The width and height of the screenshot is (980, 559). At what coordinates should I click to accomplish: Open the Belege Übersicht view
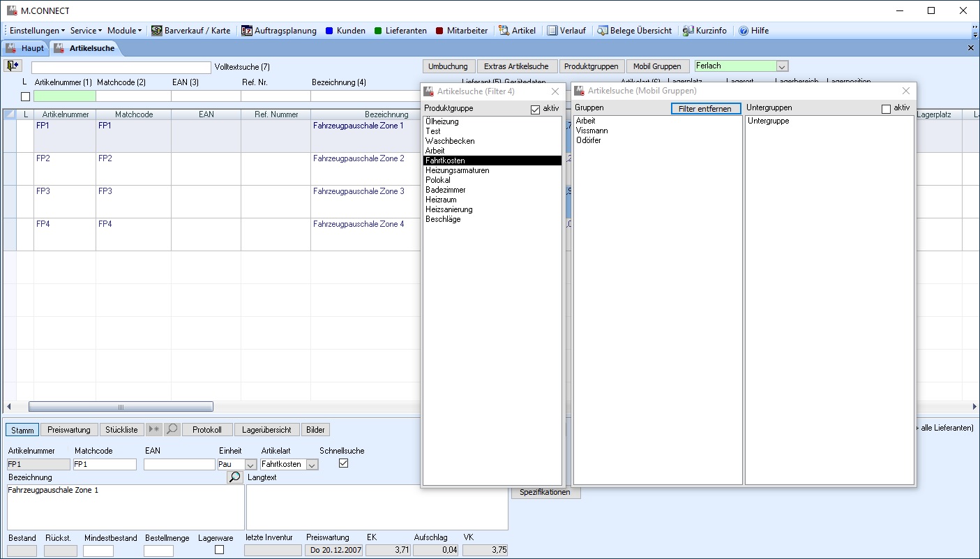[634, 31]
